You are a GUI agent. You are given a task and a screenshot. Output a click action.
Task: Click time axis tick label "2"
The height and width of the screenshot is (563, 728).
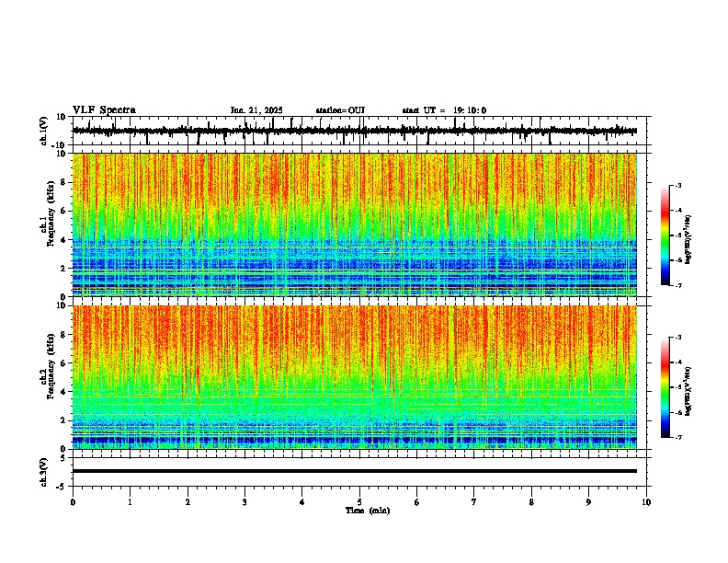point(188,502)
